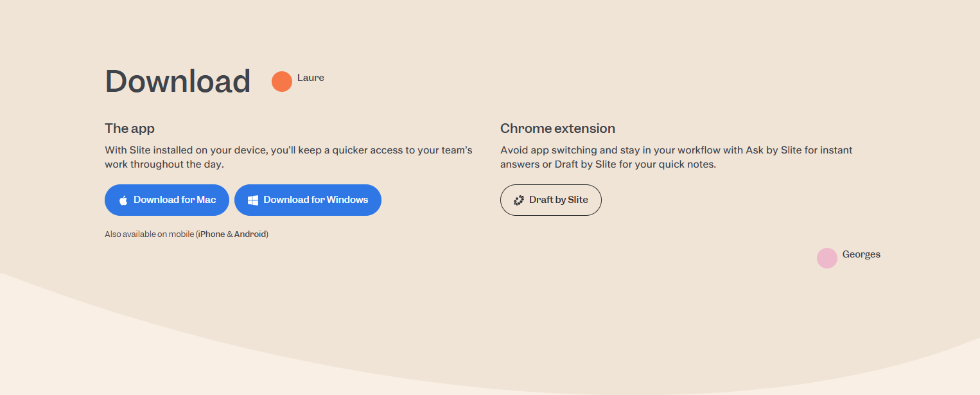Screen dimensions: 980x395
Task: Click "The app" section heading
Action: [130, 128]
